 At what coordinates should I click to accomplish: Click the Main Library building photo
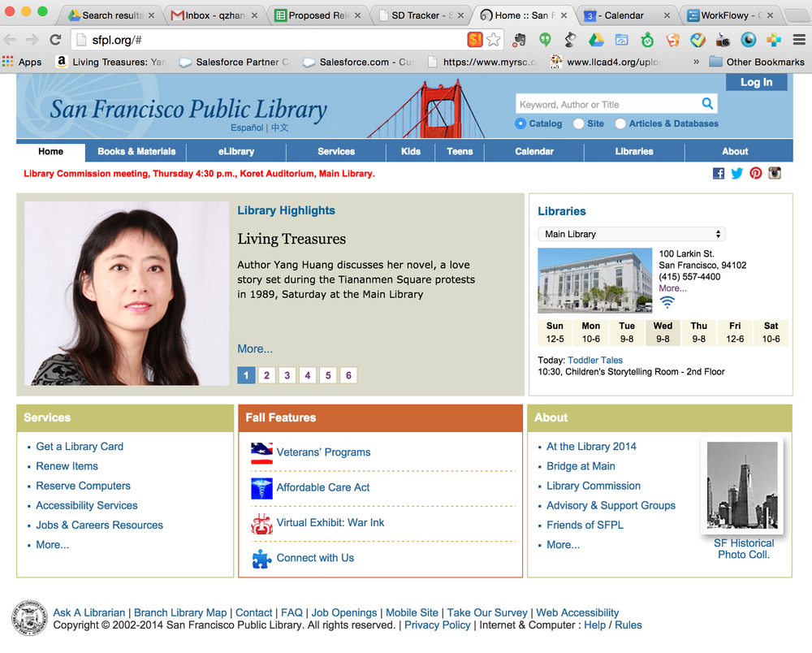coord(594,280)
